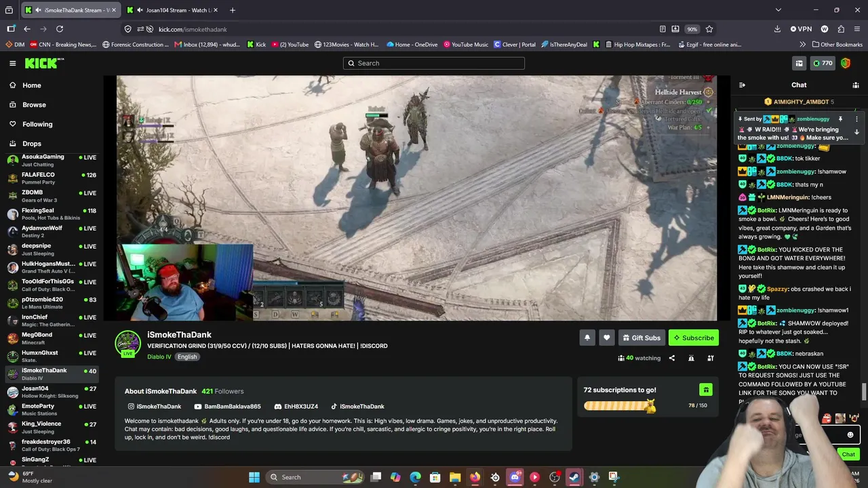Open EhH8X3UZ4 Discord link

coord(296,407)
